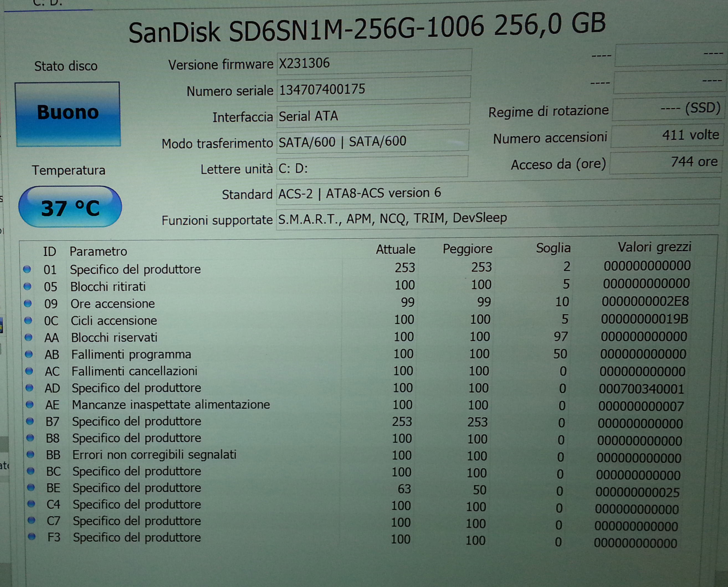This screenshot has height=587, width=728.
Task: Click the status dot for attribute B8
Action: click(30, 437)
